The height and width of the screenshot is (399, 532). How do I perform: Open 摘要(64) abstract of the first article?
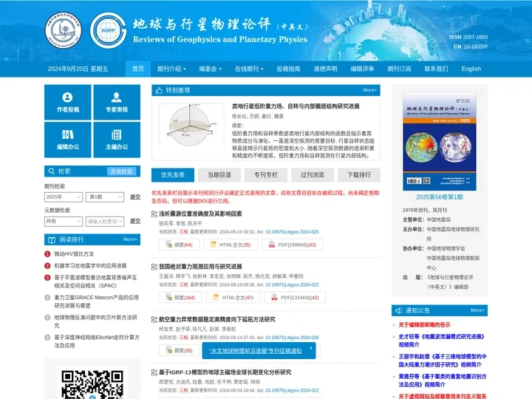tap(179, 245)
